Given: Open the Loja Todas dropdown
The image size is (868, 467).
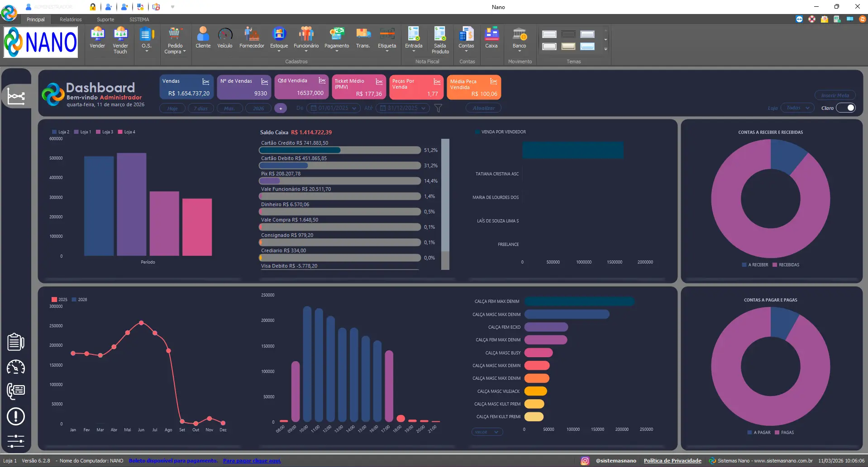Looking at the screenshot, I should point(798,108).
